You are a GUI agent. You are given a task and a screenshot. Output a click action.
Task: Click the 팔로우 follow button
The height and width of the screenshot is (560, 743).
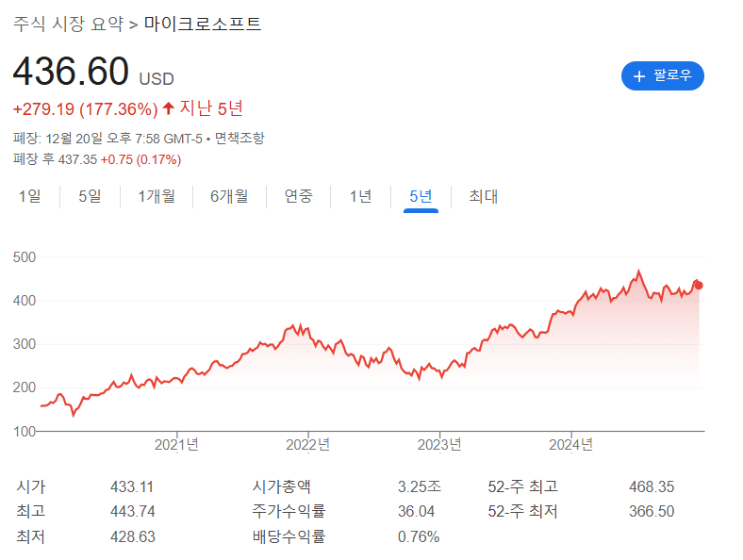[662, 75]
